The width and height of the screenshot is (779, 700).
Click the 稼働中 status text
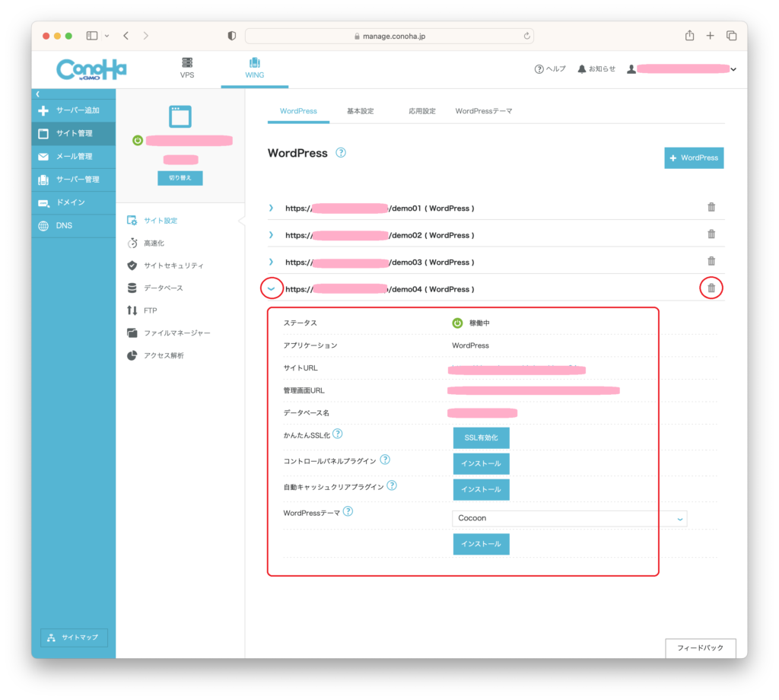(479, 323)
